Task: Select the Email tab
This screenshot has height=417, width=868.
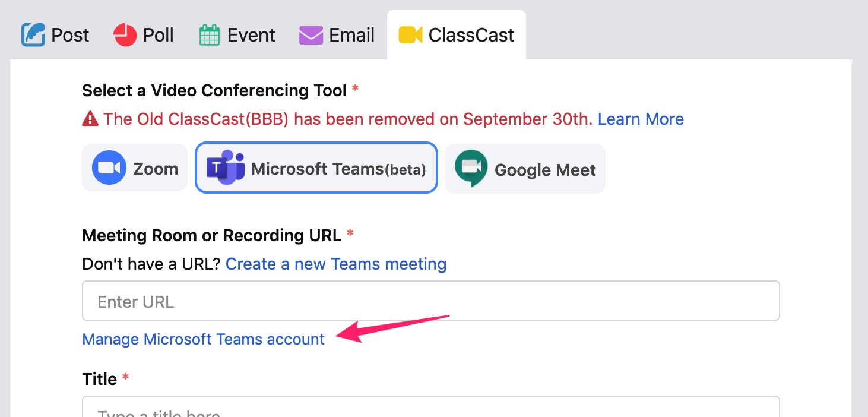Action: tap(337, 35)
